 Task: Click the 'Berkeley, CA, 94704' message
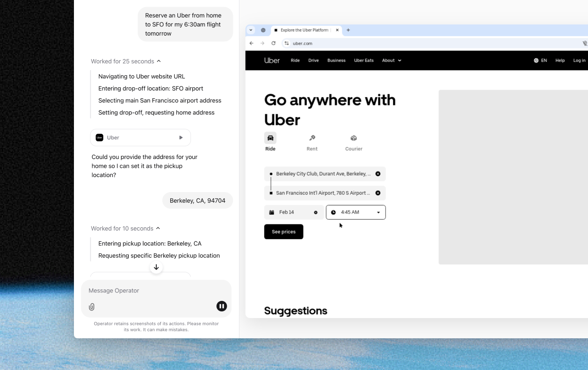tap(198, 200)
